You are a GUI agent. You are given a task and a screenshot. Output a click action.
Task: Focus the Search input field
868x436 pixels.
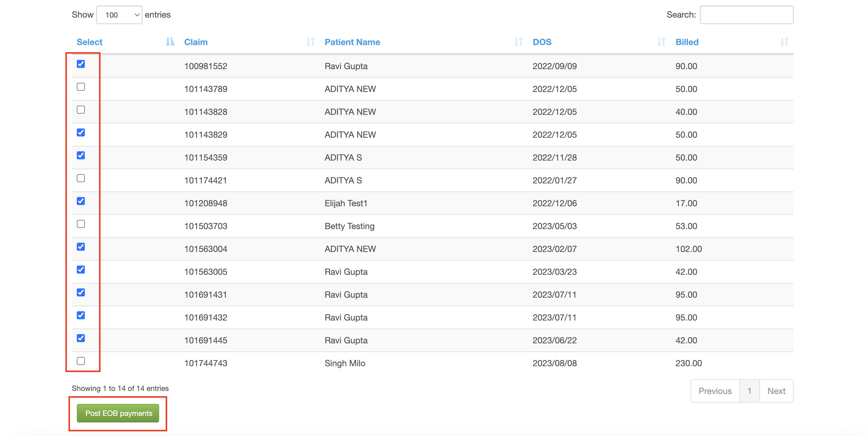(747, 15)
